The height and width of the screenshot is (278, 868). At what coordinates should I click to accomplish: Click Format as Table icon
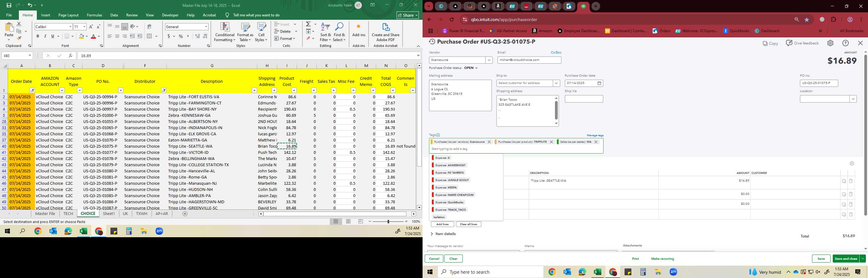coord(245,32)
